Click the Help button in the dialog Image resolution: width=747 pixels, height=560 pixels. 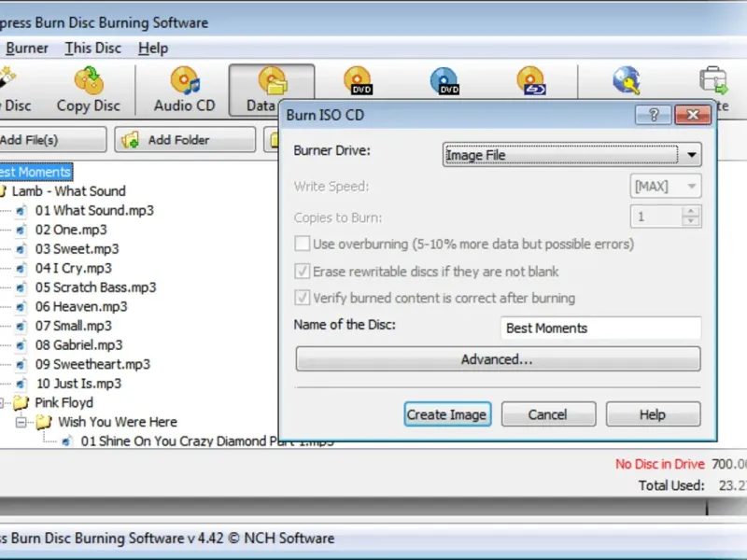point(653,414)
